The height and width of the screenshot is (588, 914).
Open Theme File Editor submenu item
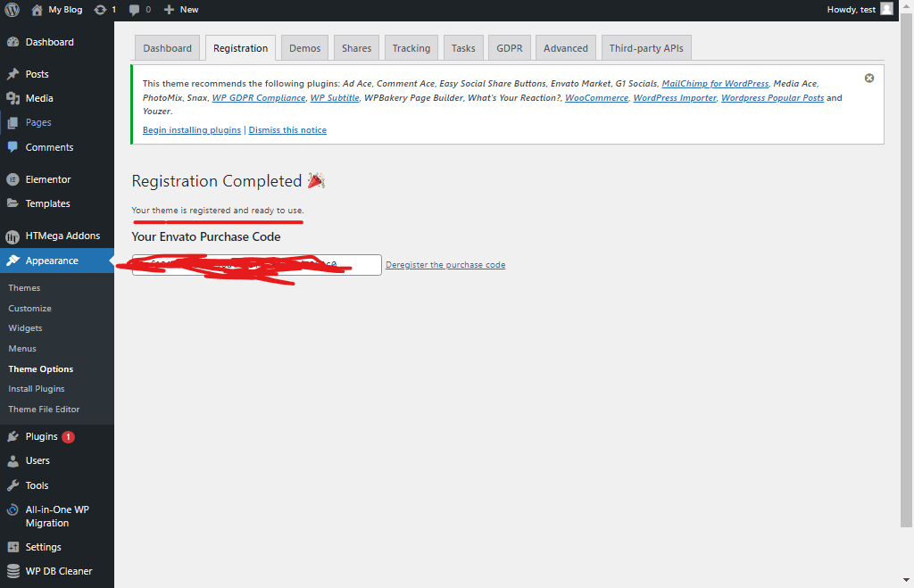click(44, 409)
